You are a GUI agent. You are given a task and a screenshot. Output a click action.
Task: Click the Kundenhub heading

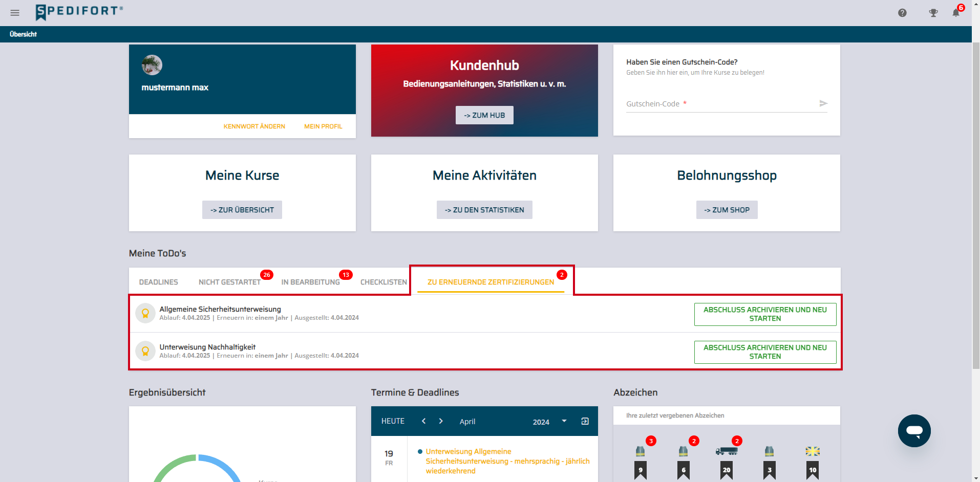[484, 65]
